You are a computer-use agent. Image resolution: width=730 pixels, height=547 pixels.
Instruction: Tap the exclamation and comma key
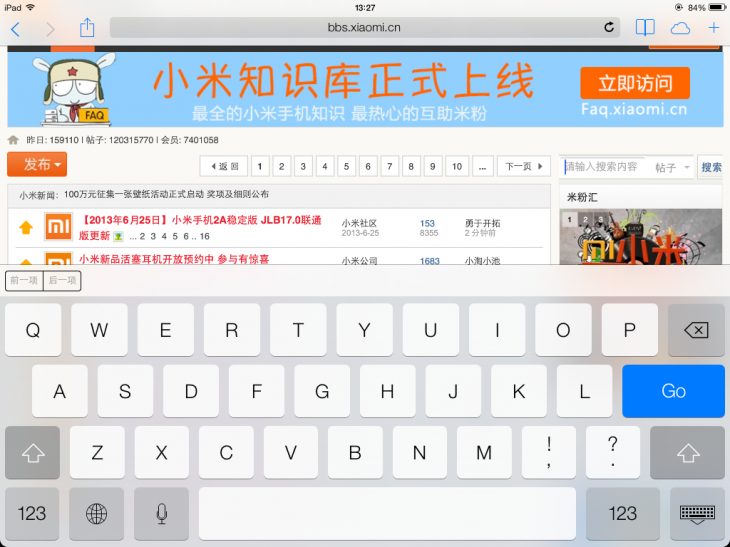tap(549, 452)
